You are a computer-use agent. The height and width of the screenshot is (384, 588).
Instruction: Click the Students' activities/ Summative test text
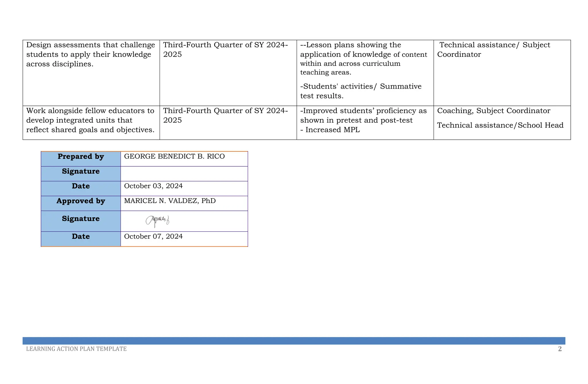click(361, 91)
